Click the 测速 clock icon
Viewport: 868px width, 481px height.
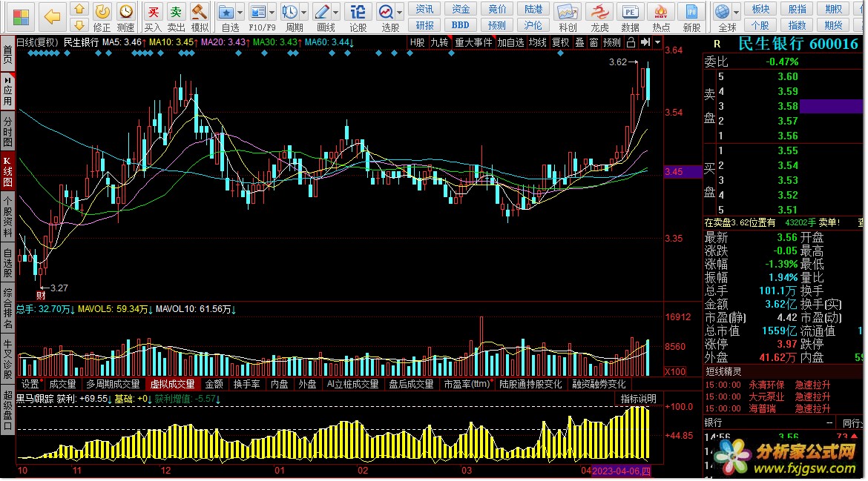click(x=126, y=12)
